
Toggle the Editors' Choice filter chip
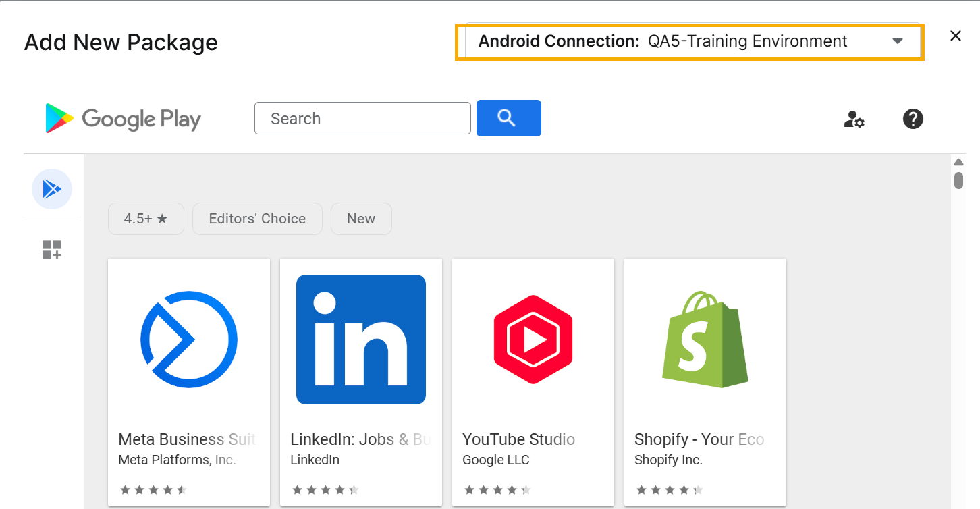(x=257, y=219)
